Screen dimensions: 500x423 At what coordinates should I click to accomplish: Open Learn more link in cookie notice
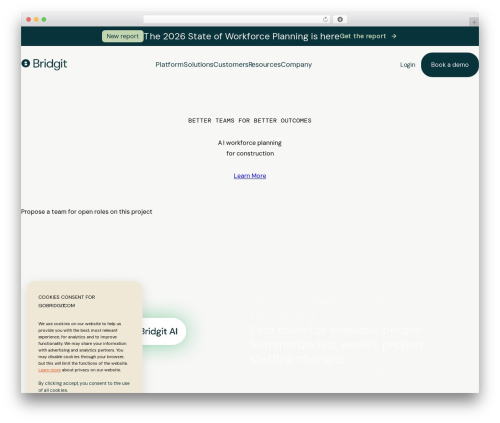49,370
